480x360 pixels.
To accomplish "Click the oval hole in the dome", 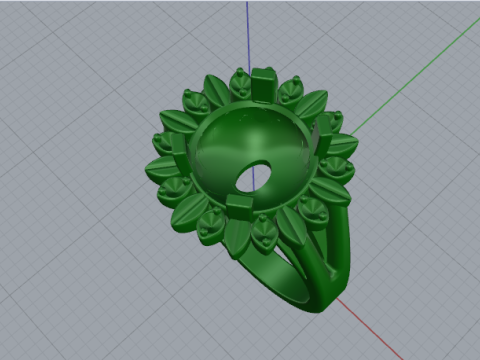I will [x=253, y=177].
